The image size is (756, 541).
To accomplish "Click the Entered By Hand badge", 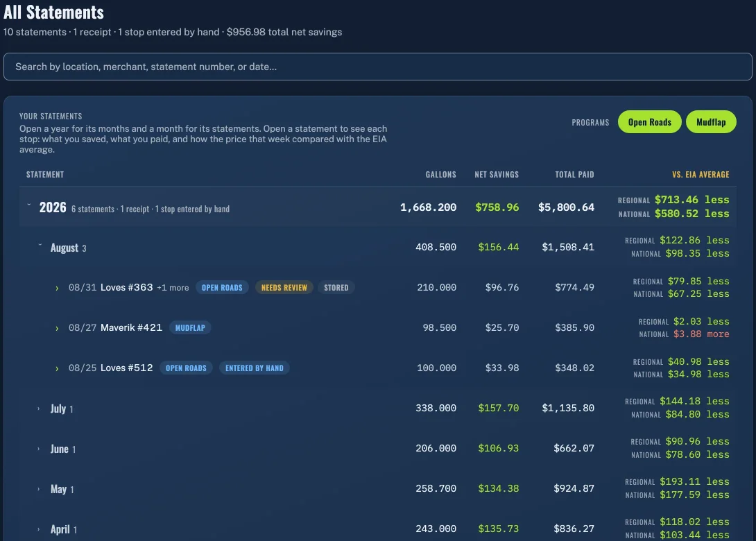I will point(254,368).
